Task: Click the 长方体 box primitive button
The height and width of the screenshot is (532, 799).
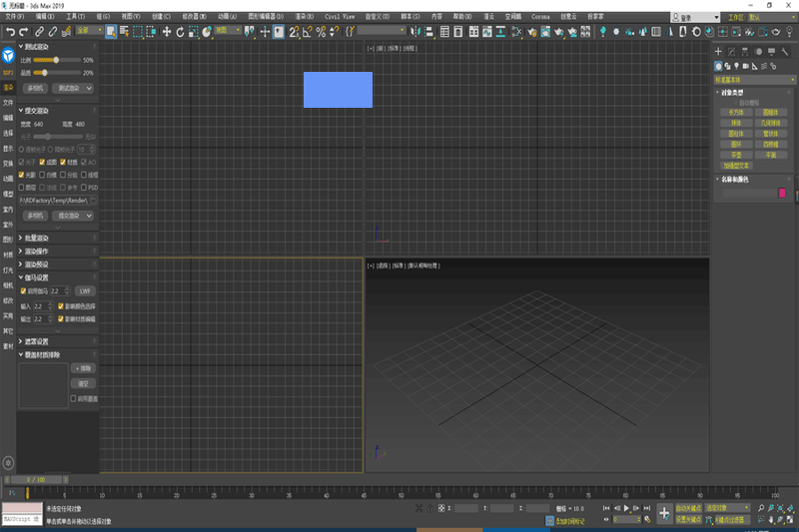Action: point(735,112)
